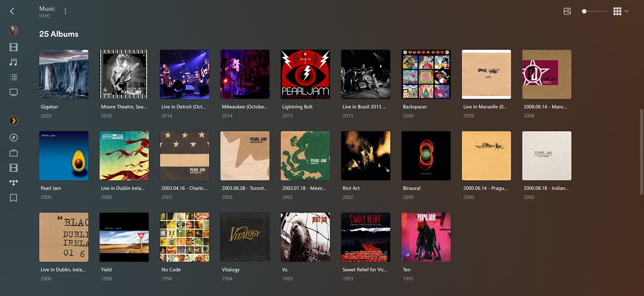Open the 2000.06.14 Prague album cover
This screenshot has width=644, height=296.
point(486,156)
